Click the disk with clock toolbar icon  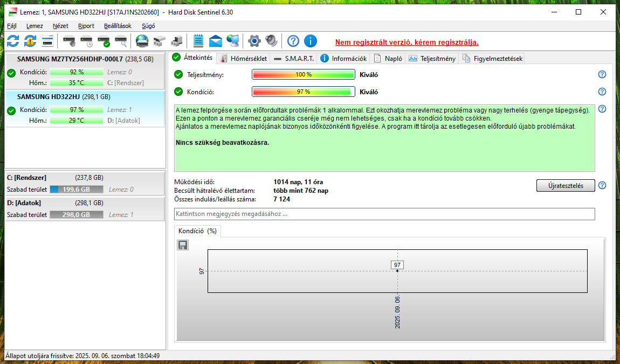(86, 41)
